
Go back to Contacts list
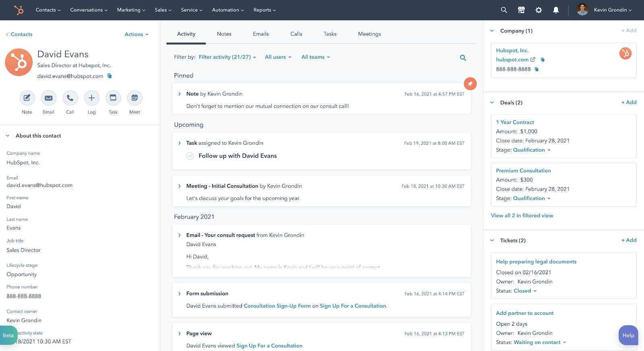tap(19, 35)
